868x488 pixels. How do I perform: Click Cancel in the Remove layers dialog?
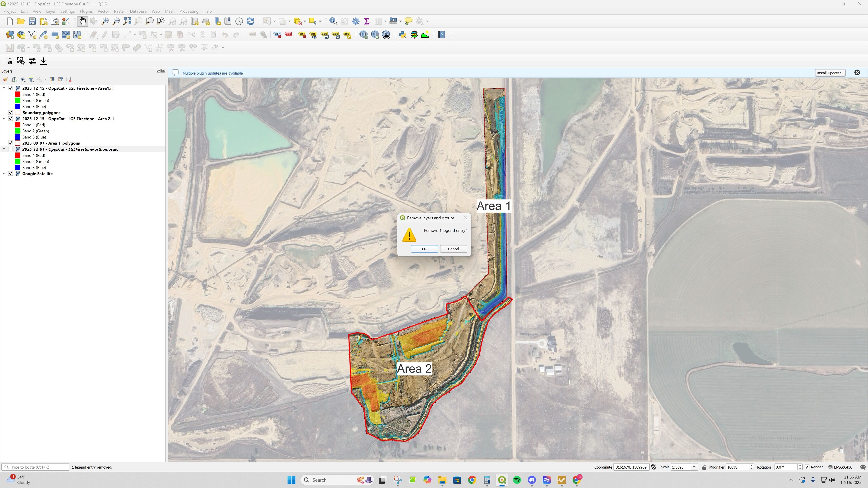pyautogui.click(x=453, y=249)
